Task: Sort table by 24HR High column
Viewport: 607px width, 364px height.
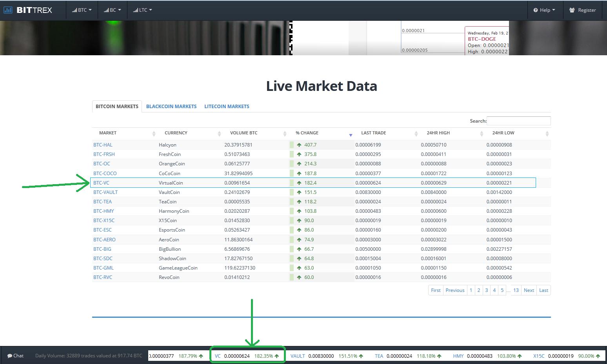Action: click(x=452, y=133)
